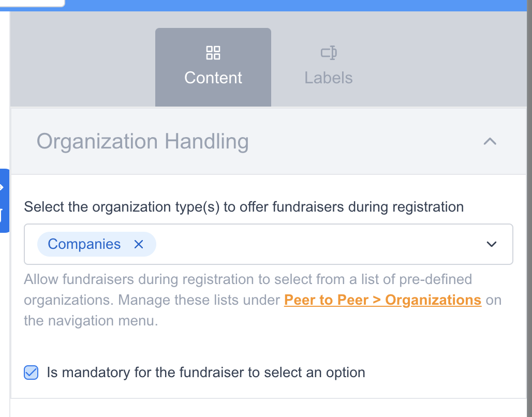Open organization types list via down arrow
Viewport: 532px width, 417px height.
[492, 244]
